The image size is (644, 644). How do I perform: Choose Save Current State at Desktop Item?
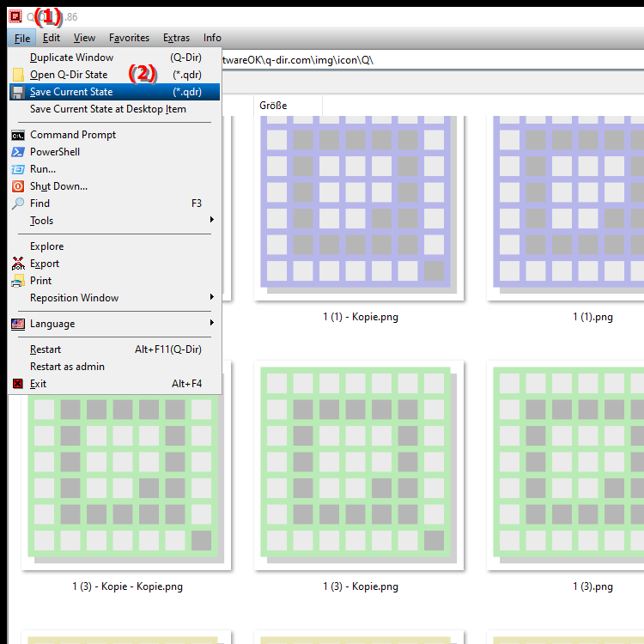(107, 109)
